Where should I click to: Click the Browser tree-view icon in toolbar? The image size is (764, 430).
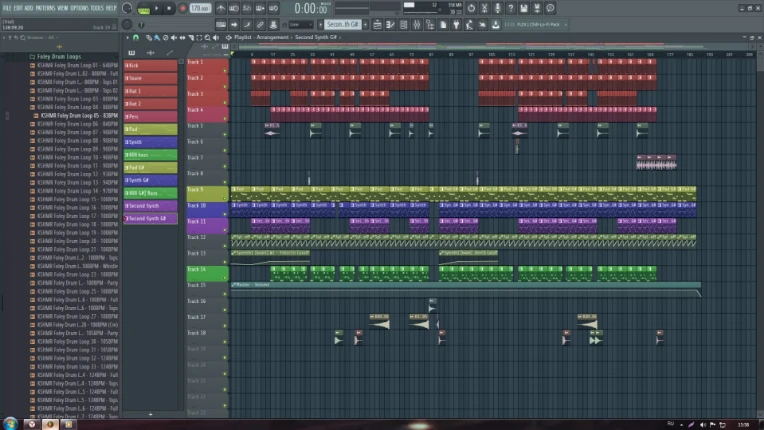(x=430, y=24)
